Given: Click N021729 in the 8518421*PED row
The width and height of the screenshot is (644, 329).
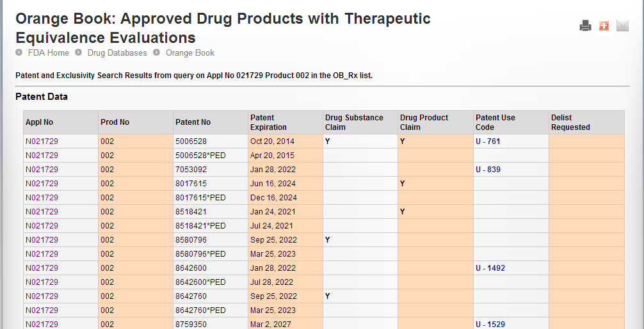Looking at the screenshot, I should (x=42, y=226).
